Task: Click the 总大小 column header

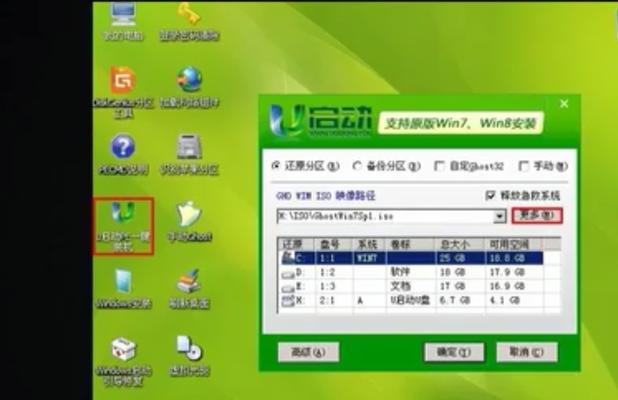Action: pos(459,244)
